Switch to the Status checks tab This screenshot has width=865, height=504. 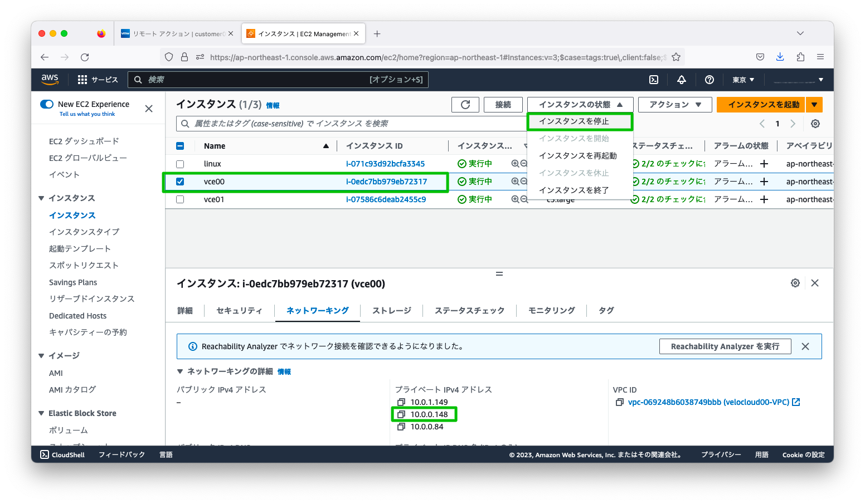point(469,311)
